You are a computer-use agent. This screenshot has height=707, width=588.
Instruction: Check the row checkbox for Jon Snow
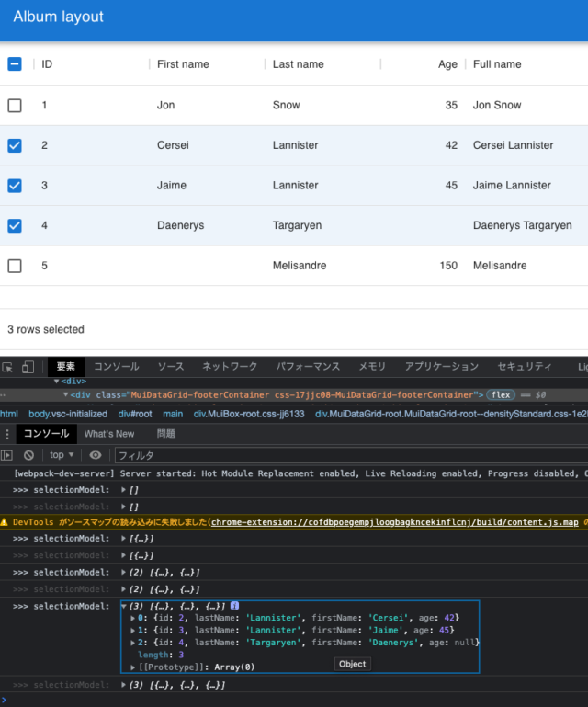[15, 106]
